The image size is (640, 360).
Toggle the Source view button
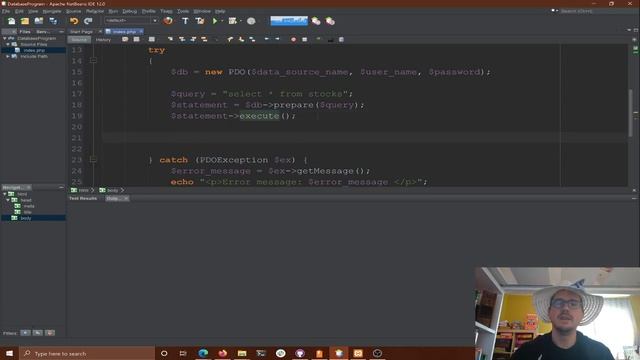pyautogui.click(x=79, y=40)
